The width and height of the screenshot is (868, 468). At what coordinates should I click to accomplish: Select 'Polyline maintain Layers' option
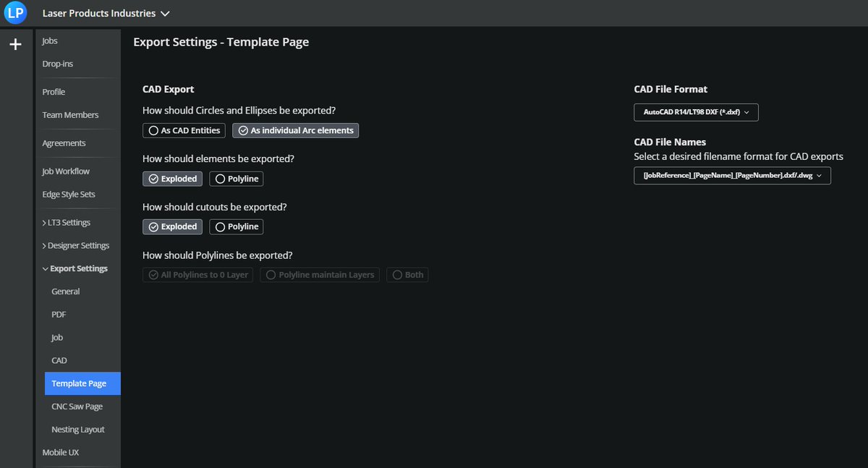pos(320,275)
